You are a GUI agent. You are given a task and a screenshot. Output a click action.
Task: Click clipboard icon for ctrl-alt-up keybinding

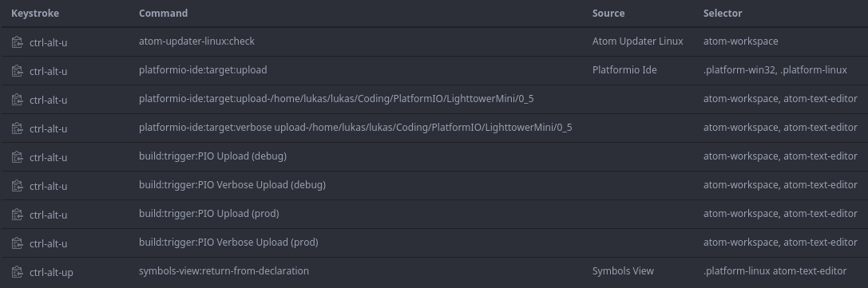pos(18,272)
